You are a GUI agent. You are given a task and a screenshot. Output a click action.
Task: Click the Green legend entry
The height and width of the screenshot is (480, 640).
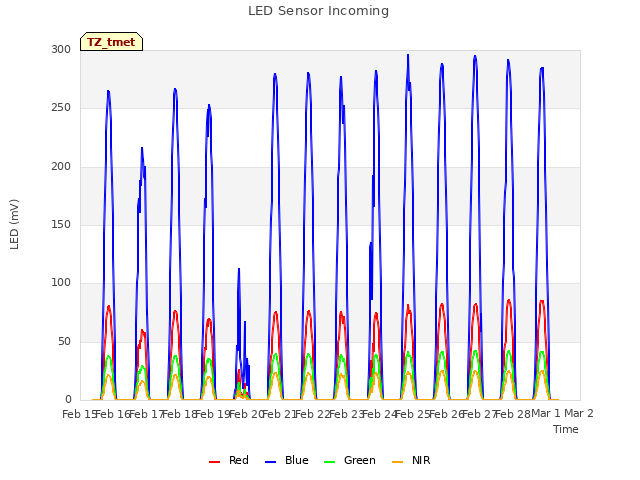pyautogui.click(x=349, y=460)
